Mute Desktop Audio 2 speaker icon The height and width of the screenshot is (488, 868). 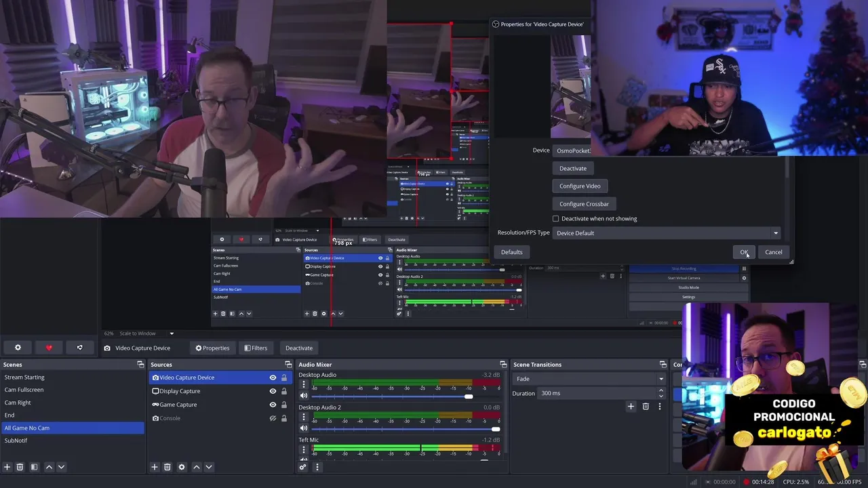tap(304, 428)
